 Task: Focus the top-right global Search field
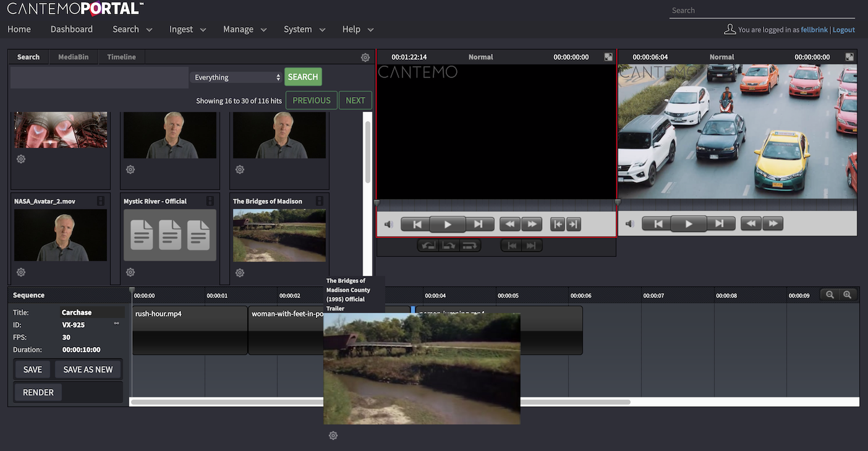tap(762, 11)
